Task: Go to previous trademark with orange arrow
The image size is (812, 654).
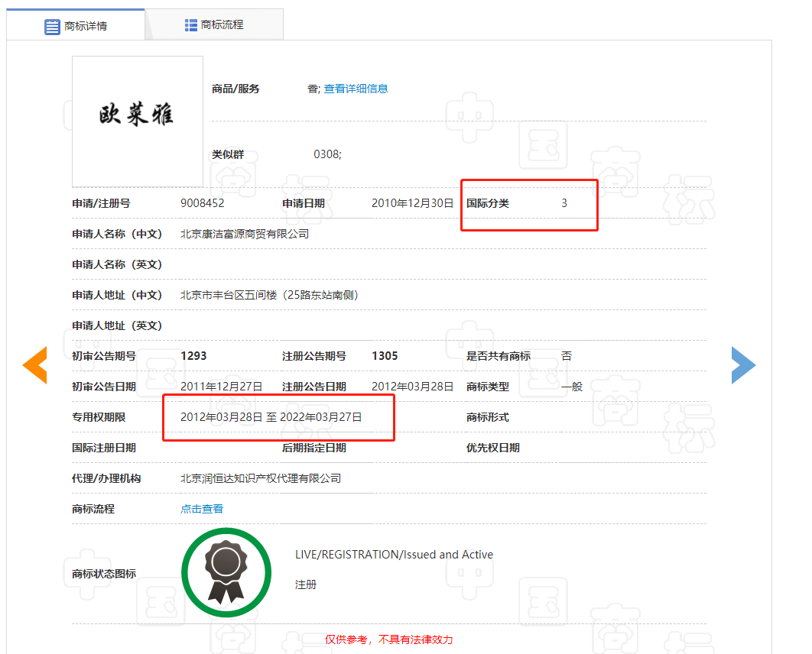Action: tap(35, 365)
